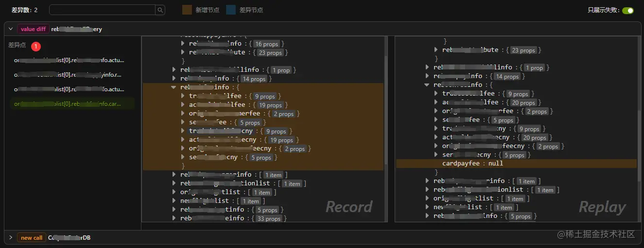Click the Record tinfo 5 props badge
644x248 pixels.
(x=267, y=210)
